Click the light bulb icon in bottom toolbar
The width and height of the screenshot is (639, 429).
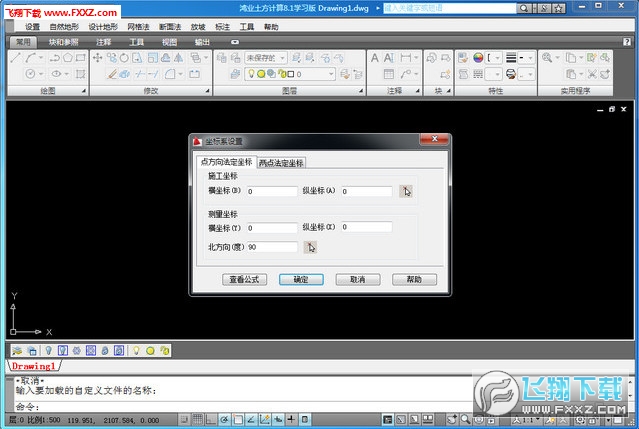pos(136,350)
